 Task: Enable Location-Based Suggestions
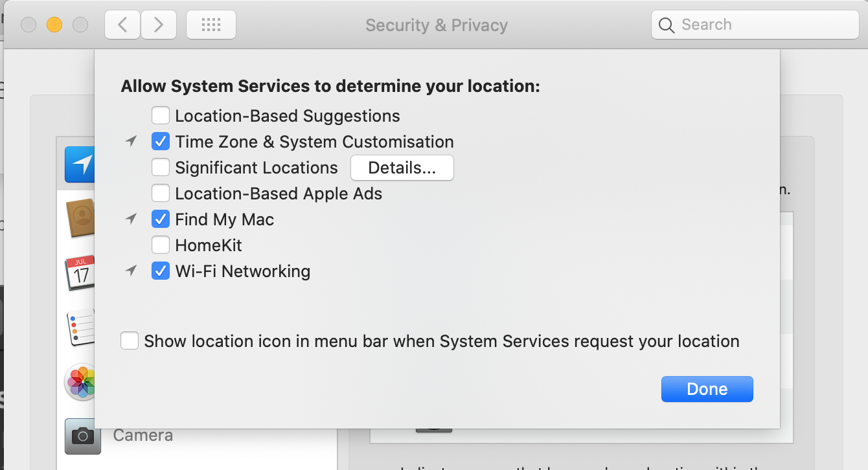coord(161,116)
